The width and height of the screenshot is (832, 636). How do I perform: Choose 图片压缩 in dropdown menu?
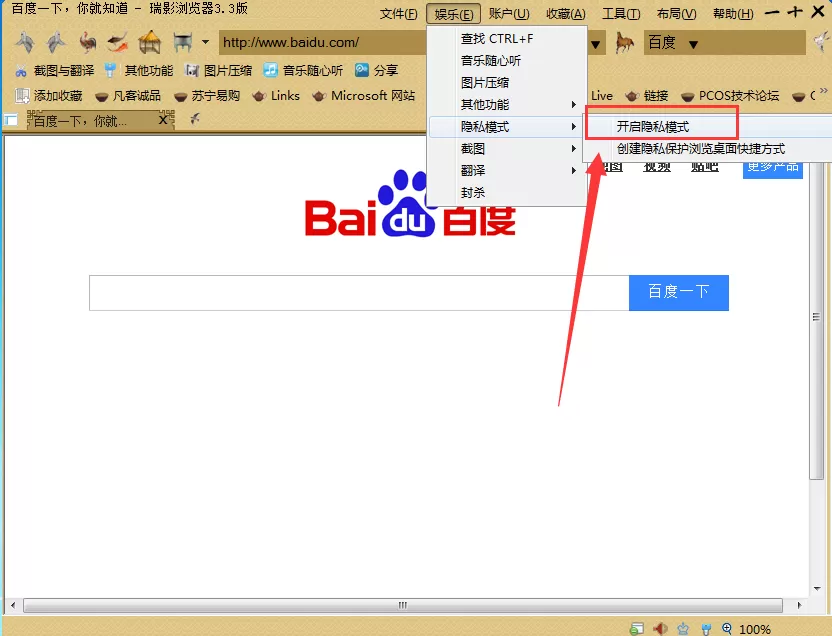coord(507,83)
